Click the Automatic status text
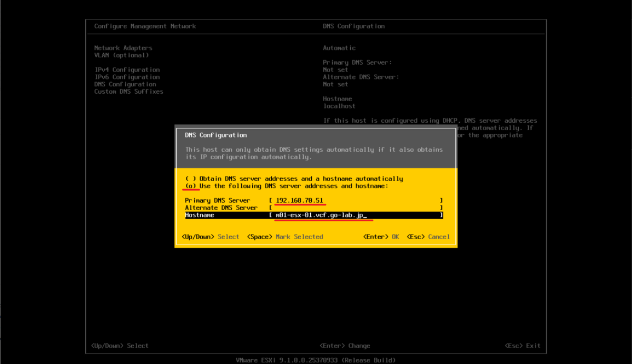Viewport: 632px width, 364px height. (339, 48)
